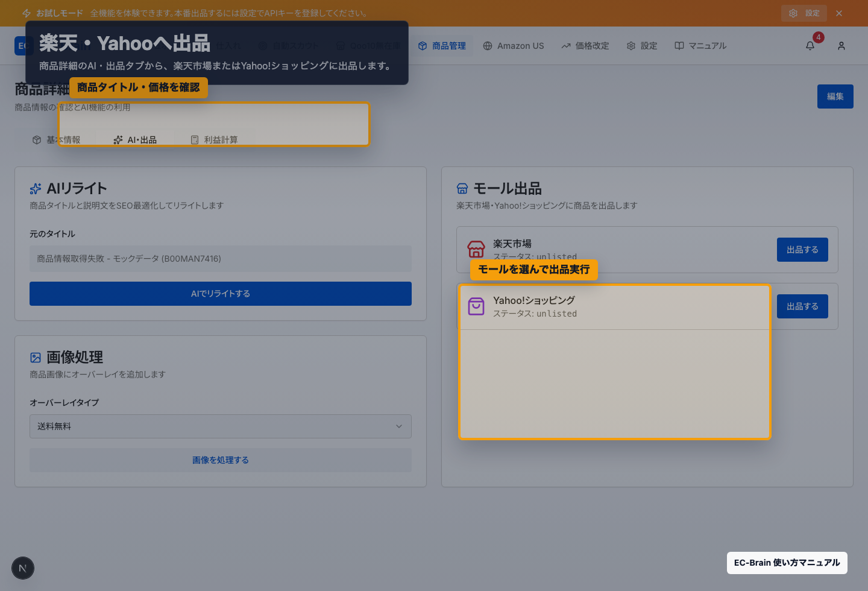Image resolution: width=868 pixels, height=591 pixels.
Task: Open the 商品管理 navigation item
Action: click(442, 46)
